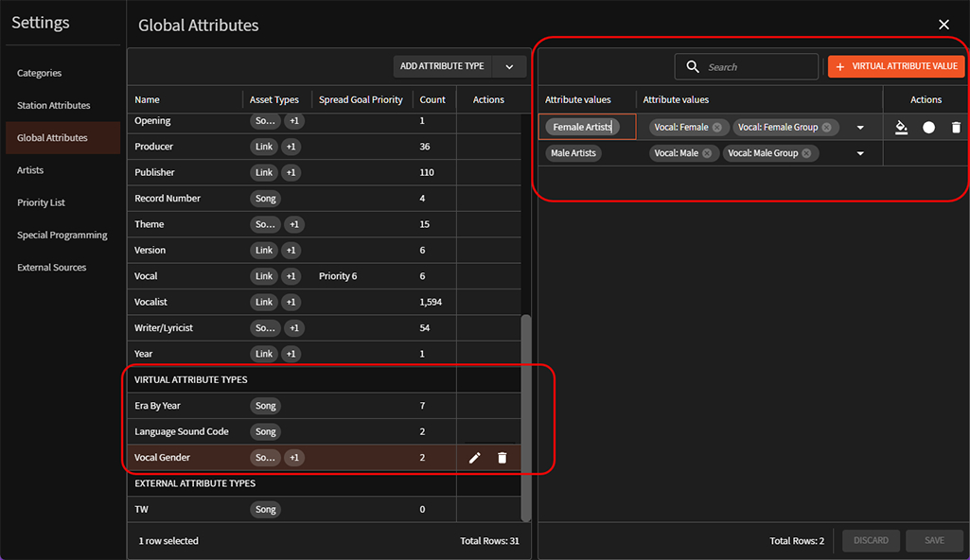Click the pencil edit icon for Vocal Gender
This screenshot has height=560, width=970.
tap(474, 458)
